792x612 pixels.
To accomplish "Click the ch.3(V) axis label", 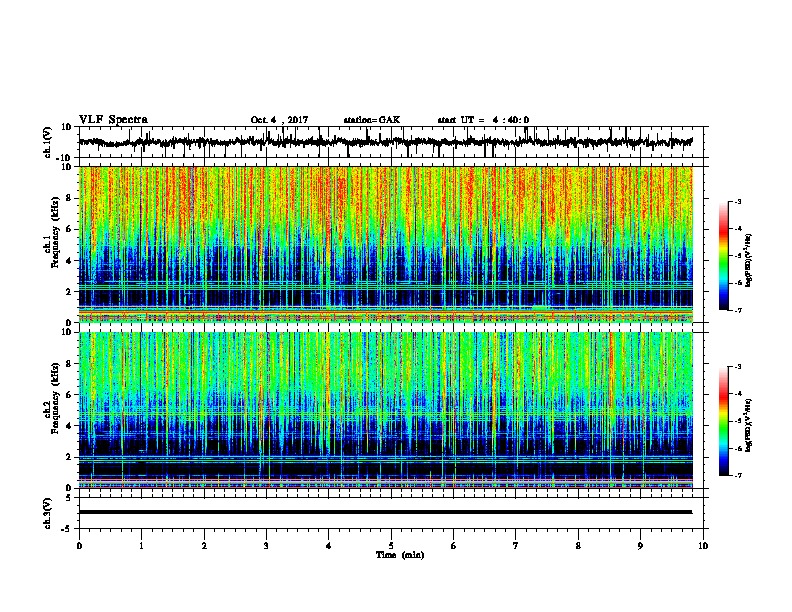I will coord(48,513).
